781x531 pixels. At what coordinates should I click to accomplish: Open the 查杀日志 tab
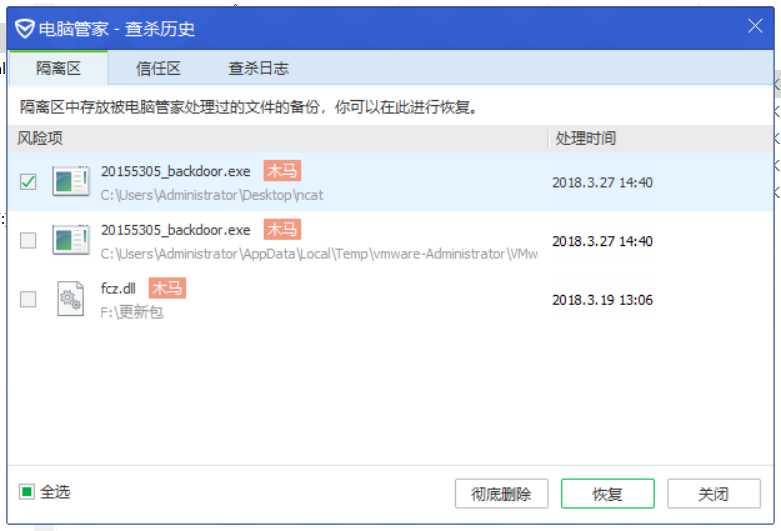[258, 68]
